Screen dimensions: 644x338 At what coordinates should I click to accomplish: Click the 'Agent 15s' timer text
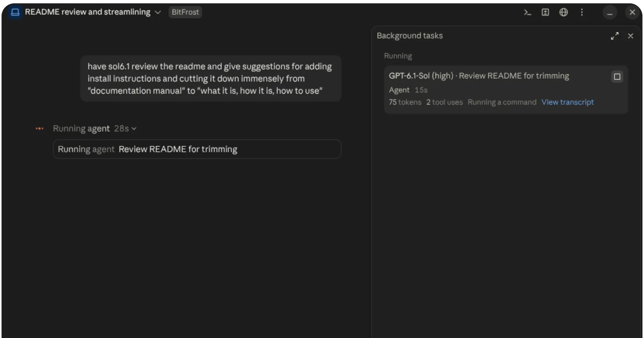408,90
